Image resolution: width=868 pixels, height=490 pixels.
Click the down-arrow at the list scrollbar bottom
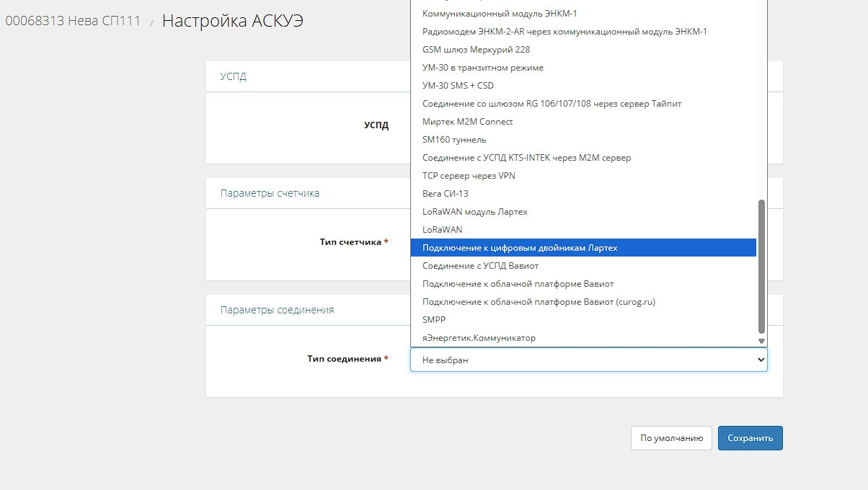pos(761,340)
